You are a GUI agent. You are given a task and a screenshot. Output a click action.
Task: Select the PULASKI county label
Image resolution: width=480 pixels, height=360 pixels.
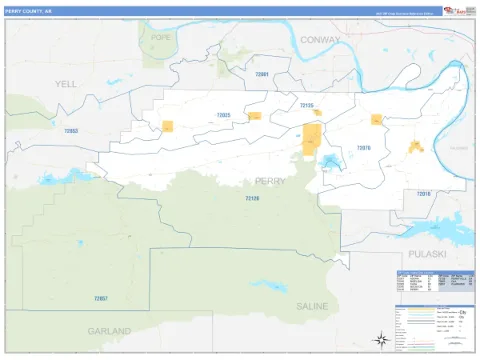(427, 254)
